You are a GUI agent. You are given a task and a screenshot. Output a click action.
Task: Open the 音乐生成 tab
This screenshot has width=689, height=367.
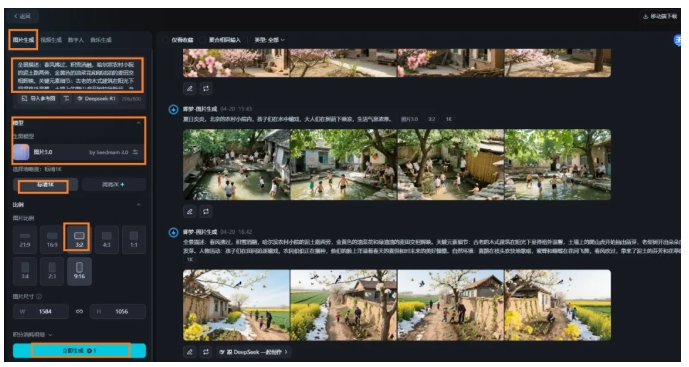click(101, 40)
